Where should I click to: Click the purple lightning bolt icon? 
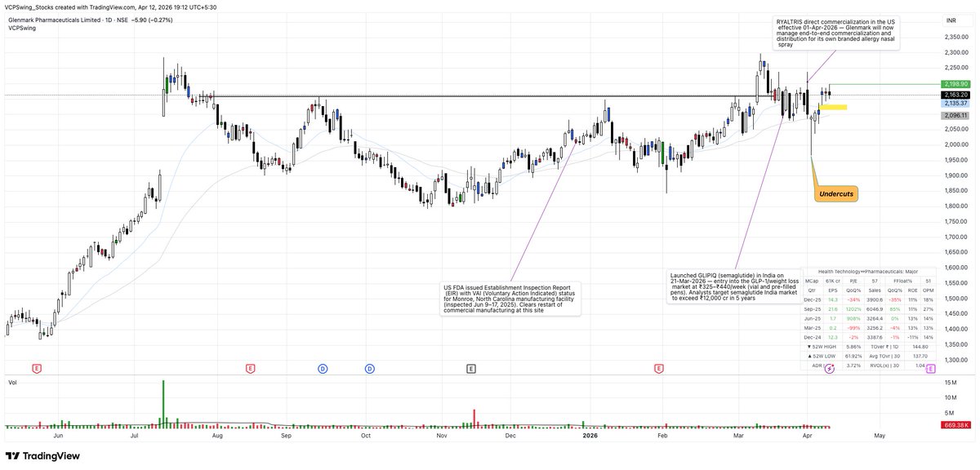click(x=830, y=369)
